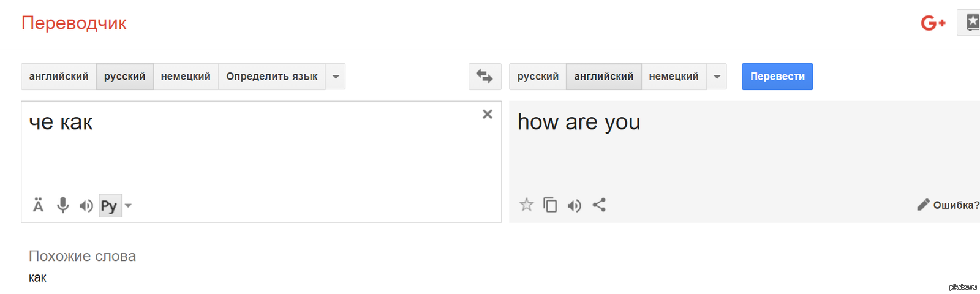Save translation with the star icon

pyautogui.click(x=526, y=205)
